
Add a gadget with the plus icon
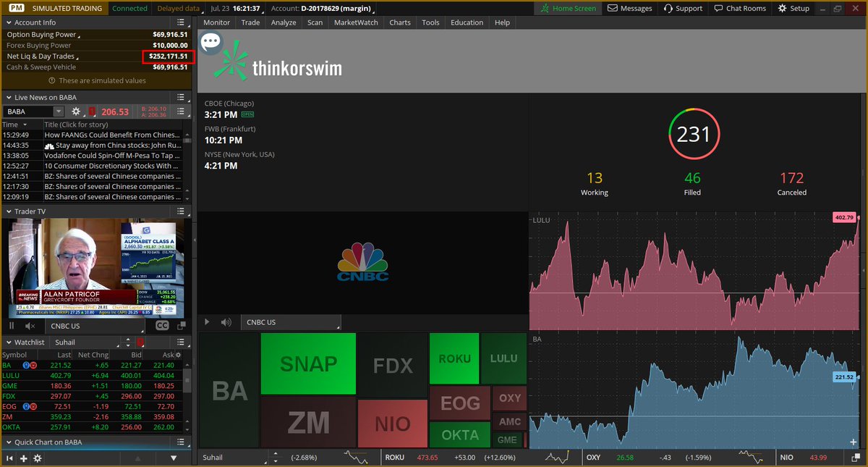[x=24, y=458]
